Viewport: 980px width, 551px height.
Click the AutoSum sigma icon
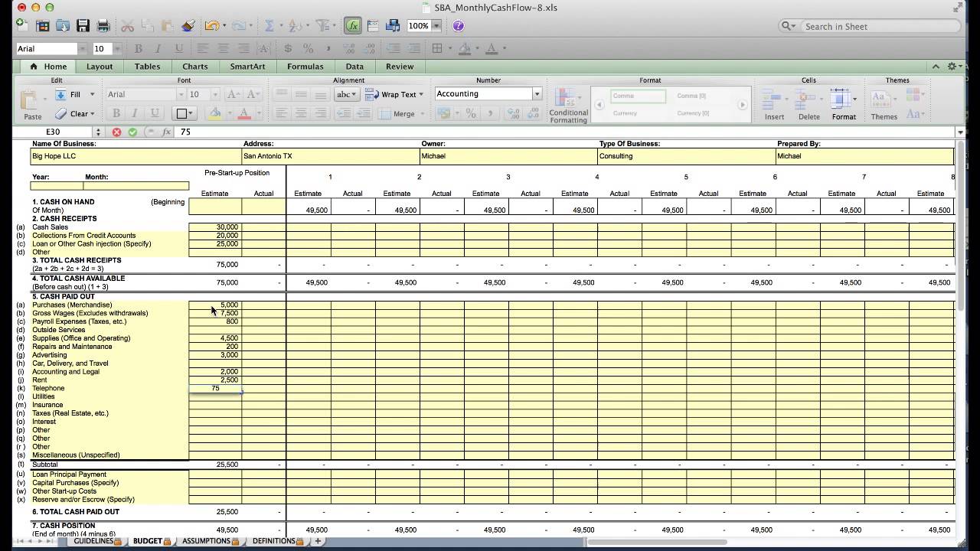pyautogui.click(x=269, y=25)
